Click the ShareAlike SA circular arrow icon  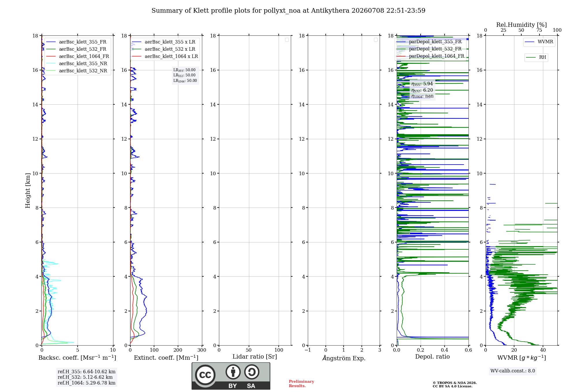pyautogui.click(x=252, y=372)
